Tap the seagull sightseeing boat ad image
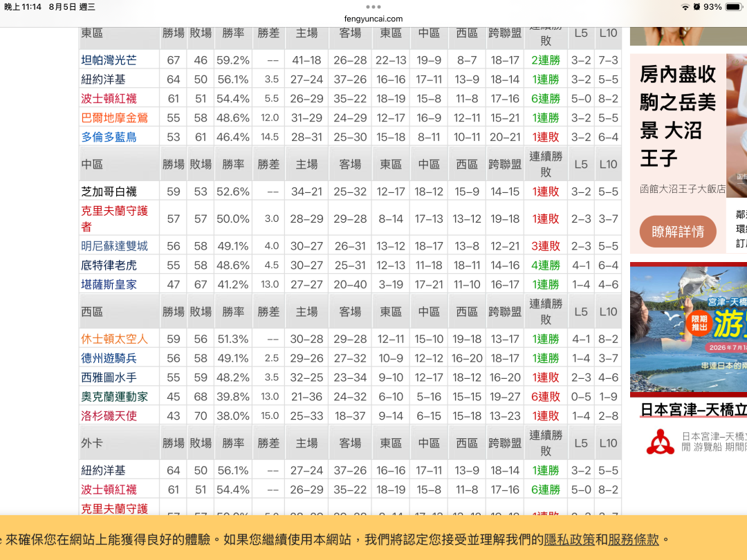 (x=688, y=329)
